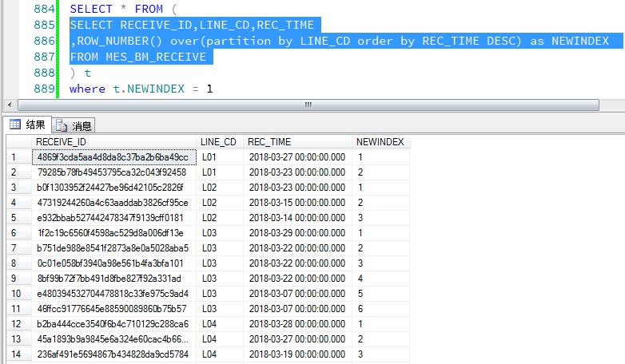Select the RECEIVE_ID column header

coord(113,142)
